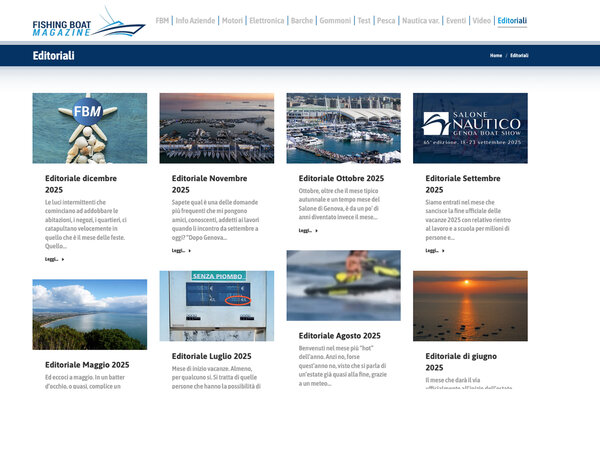This screenshot has width=600, height=450.
Task: Click the Senza Piombo fuel pump image
Action: click(x=216, y=305)
